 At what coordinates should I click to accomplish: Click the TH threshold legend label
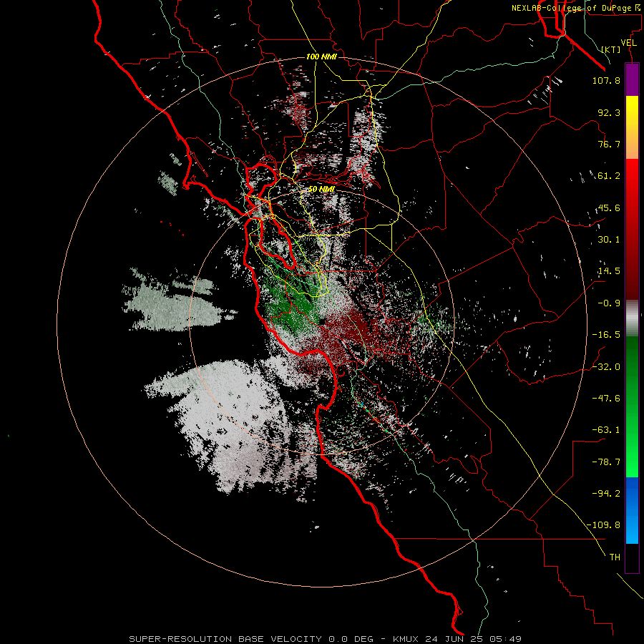[615, 557]
